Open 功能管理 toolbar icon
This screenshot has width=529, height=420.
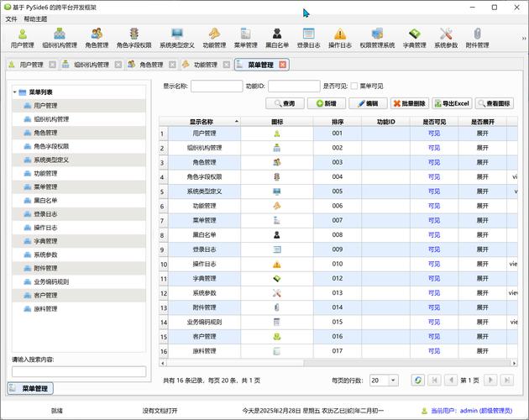(214, 38)
